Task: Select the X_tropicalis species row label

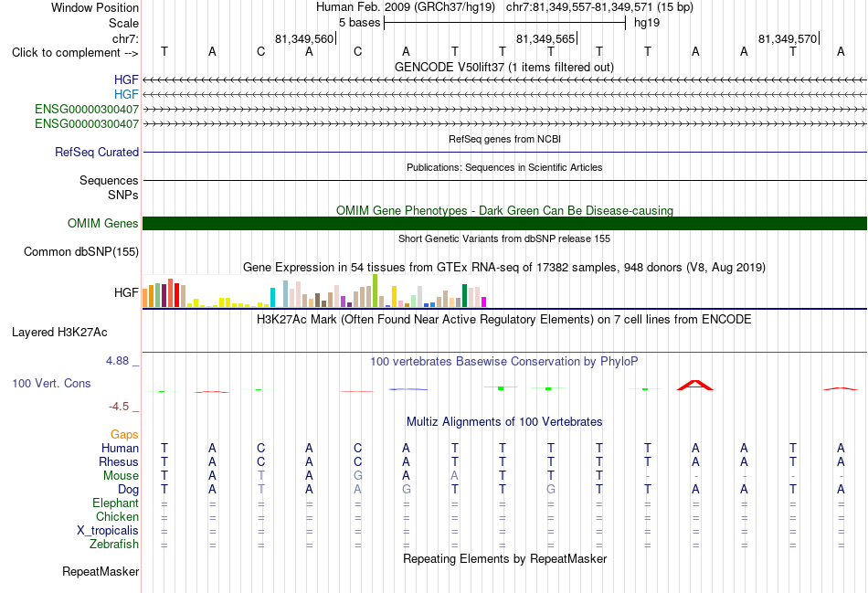Action: pyautogui.click(x=108, y=531)
